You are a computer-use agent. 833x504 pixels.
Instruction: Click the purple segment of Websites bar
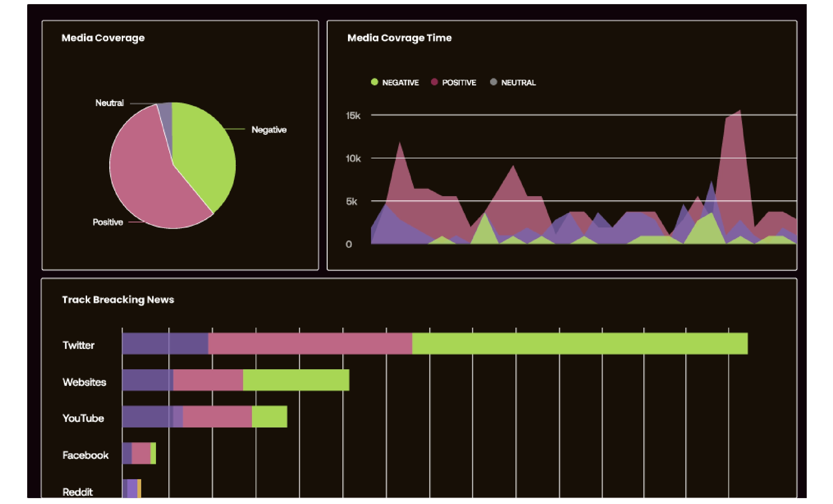pos(148,380)
